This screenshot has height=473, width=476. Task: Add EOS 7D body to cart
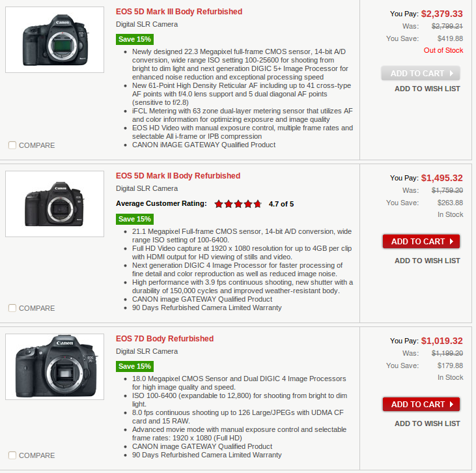421,405
